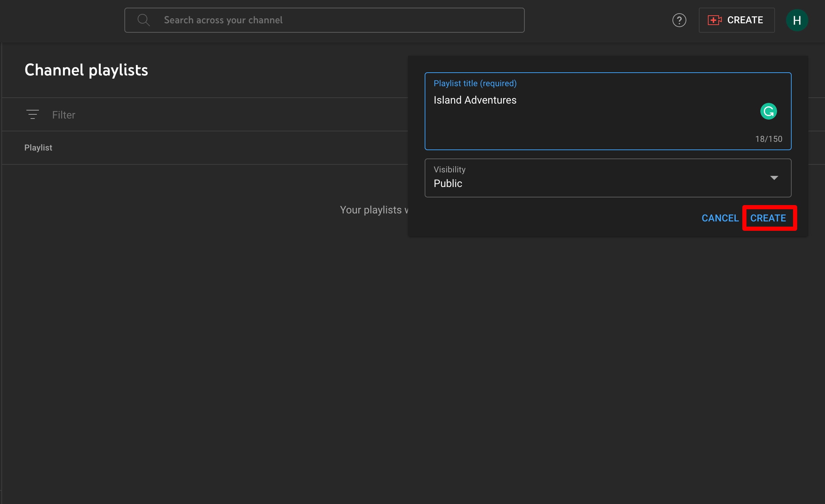Open the H account avatar menu
This screenshot has width=825, height=504.
click(x=797, y=20)
